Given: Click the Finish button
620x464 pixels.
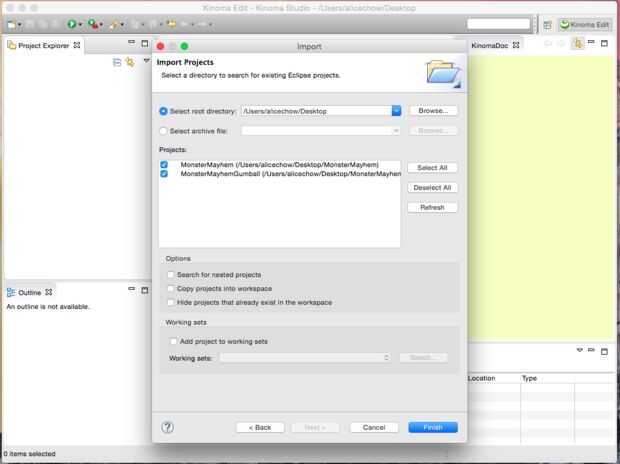Looking at the screenshot, I should [x=433, y=427].
